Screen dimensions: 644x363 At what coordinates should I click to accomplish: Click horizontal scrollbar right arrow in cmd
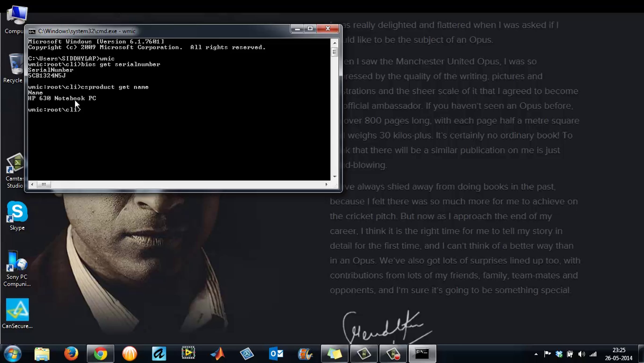click(326, 184)
